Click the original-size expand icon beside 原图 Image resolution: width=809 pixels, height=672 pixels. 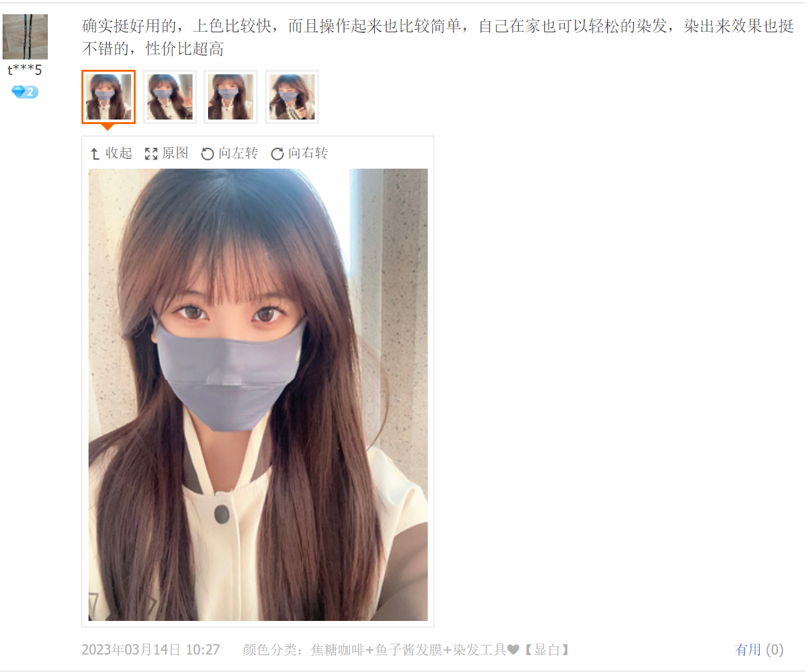click(x=151, y=154)
